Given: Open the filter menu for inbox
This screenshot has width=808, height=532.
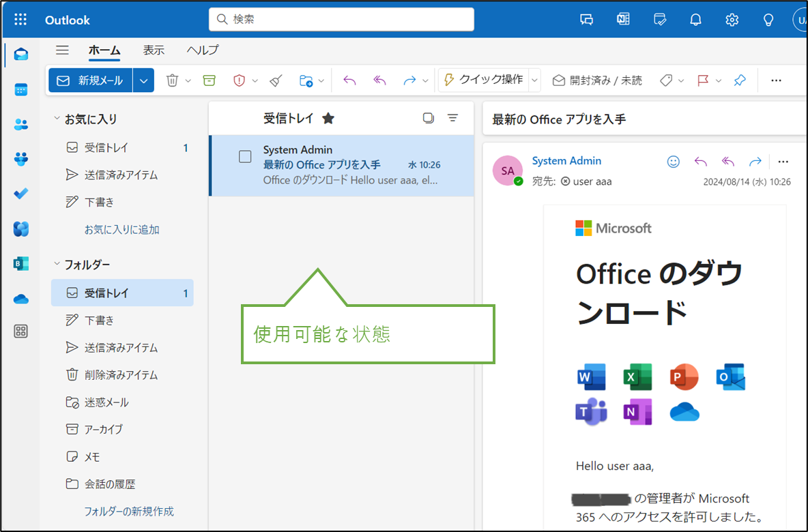Looking at the screenshot, I should 452,118.
